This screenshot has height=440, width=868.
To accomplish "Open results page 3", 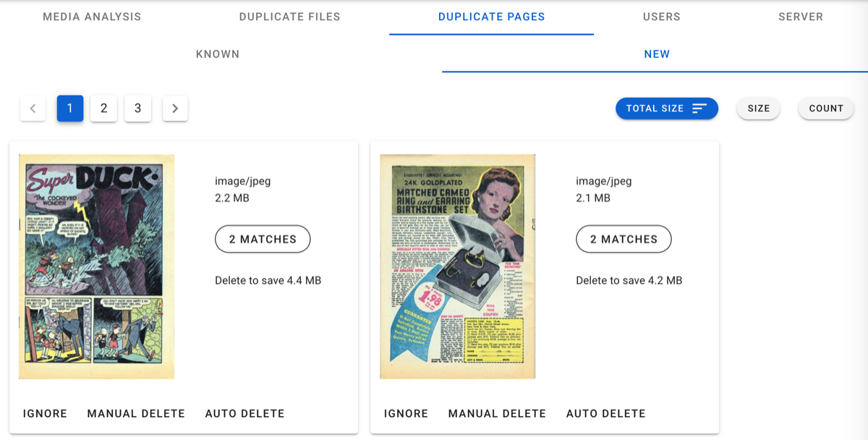I will [137, 108].
